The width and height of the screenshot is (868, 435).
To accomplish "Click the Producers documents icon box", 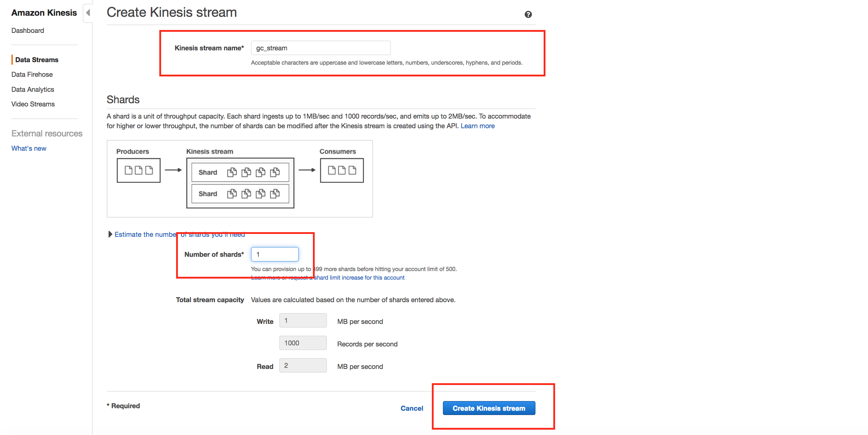I will tap(139, 170).
